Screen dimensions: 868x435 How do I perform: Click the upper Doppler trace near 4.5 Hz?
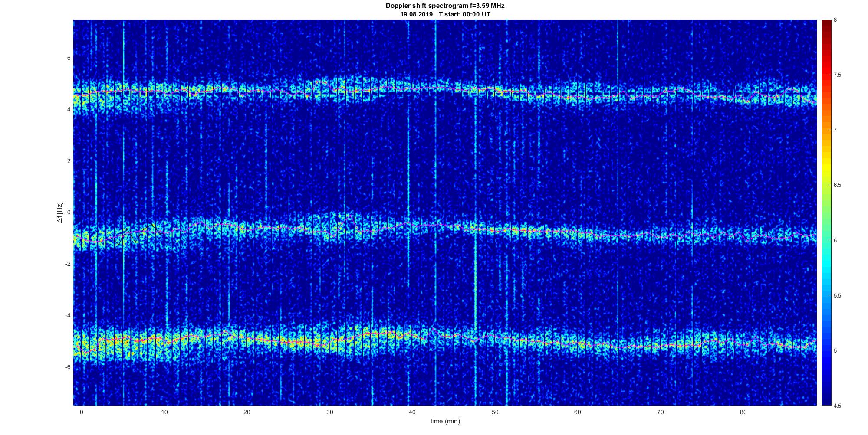click(445, 92)
